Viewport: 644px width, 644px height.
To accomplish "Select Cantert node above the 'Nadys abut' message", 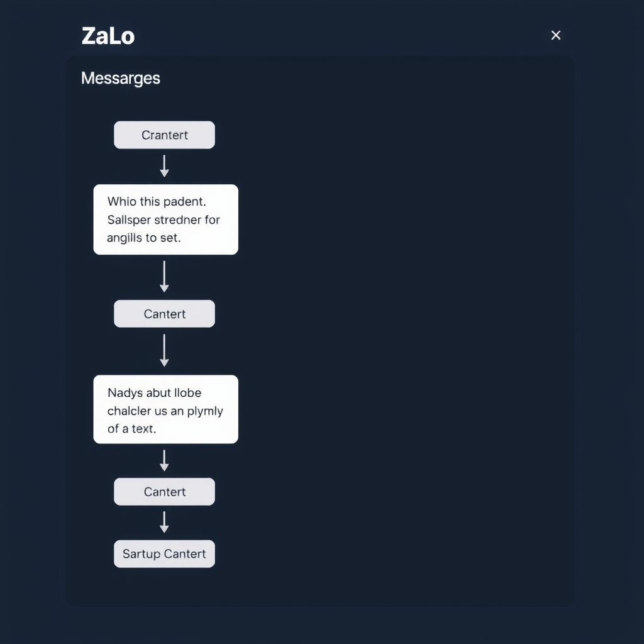I will [x=164, y=314].
